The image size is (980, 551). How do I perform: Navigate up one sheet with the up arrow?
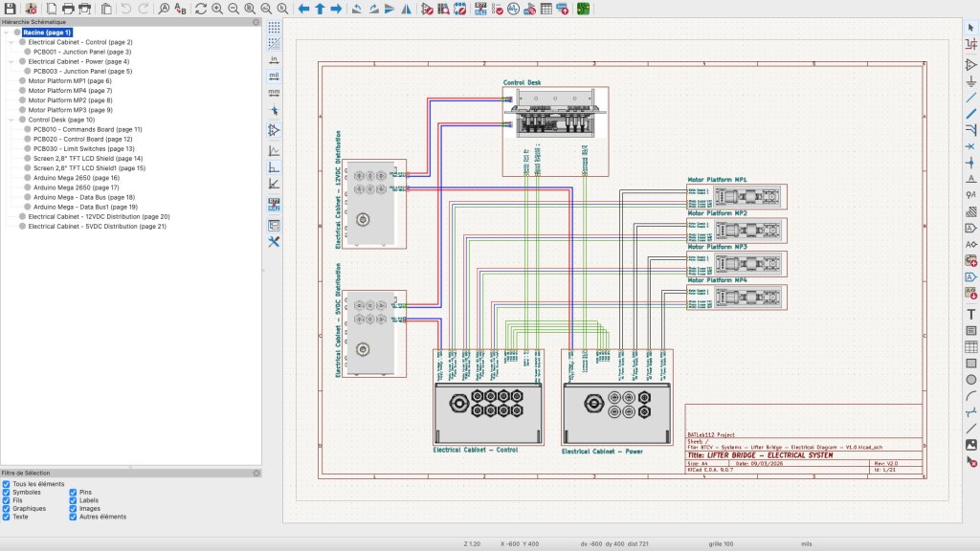tap(320, 9)
